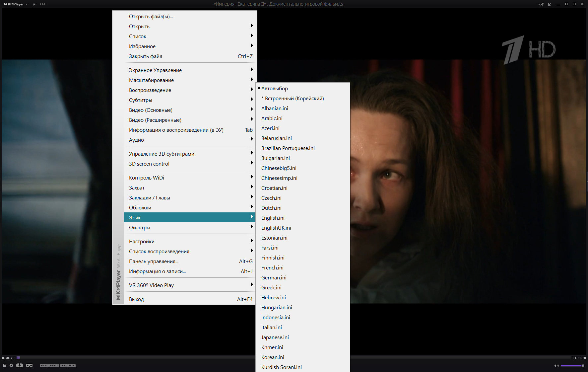Screen dimensions: 588x372
Task: Click the S/W decoder status badge
Action: pyautogui.click(x=43, y=365)
